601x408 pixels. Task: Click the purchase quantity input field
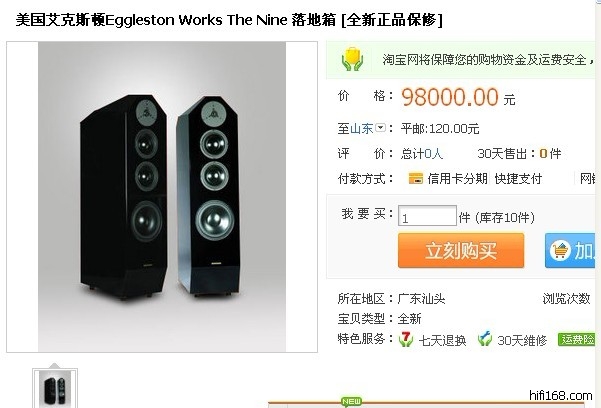(x=427, y=216)
